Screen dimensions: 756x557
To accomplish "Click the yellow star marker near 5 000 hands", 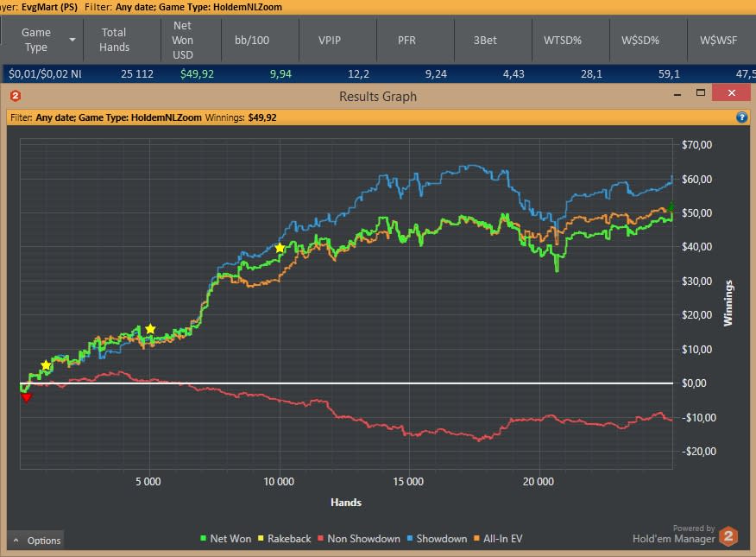I will (x=150, y=329).
